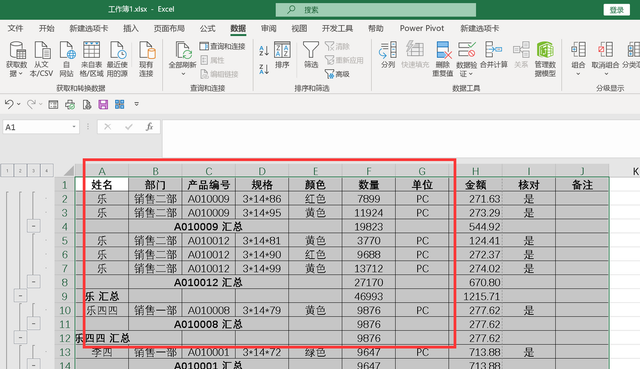This screenshot has height=369, width=640.
Task: Open 现有连接 (Existing Connections)
Action: tap(146, 59)
